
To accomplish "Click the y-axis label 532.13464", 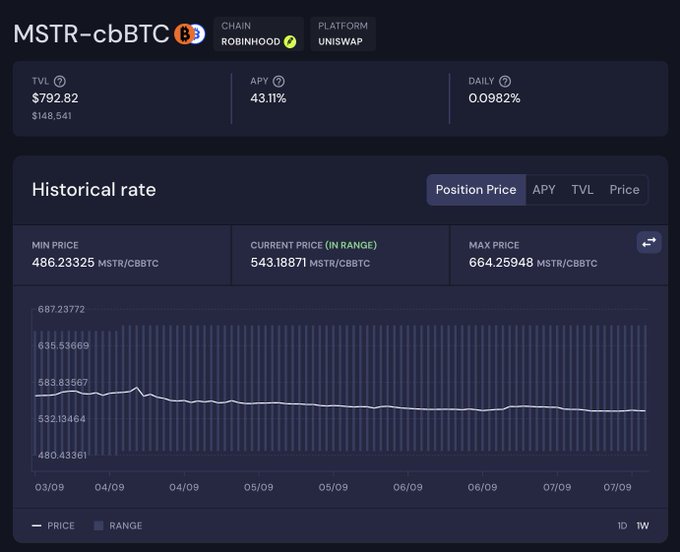I will [62, 419].
